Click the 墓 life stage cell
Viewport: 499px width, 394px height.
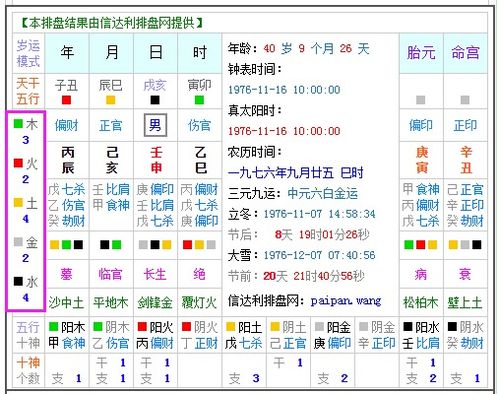click(67, 274)
